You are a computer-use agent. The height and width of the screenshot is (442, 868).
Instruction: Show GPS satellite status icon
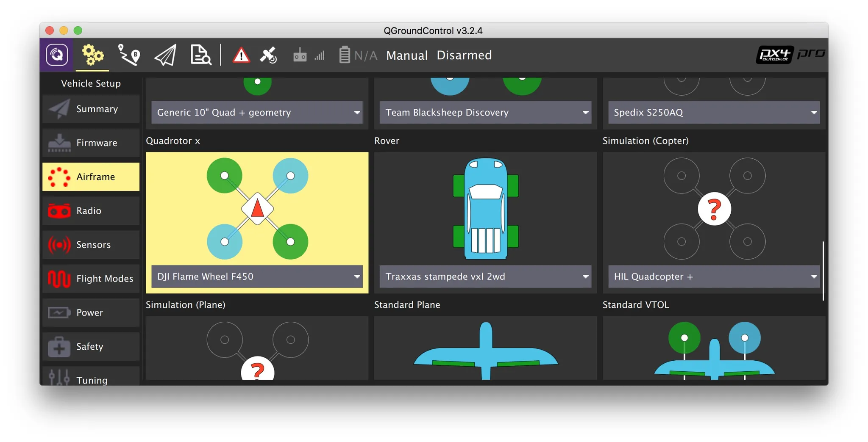tap(269, 55)
